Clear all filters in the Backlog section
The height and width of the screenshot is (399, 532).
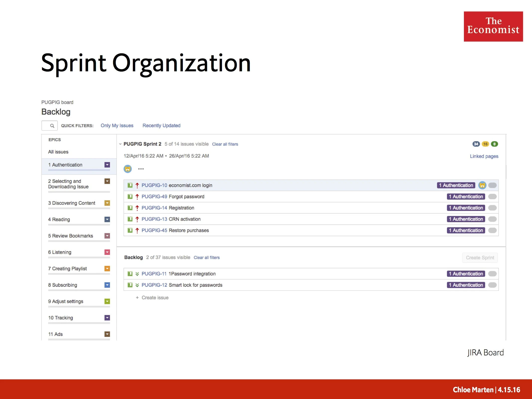(x=207, y=258)
